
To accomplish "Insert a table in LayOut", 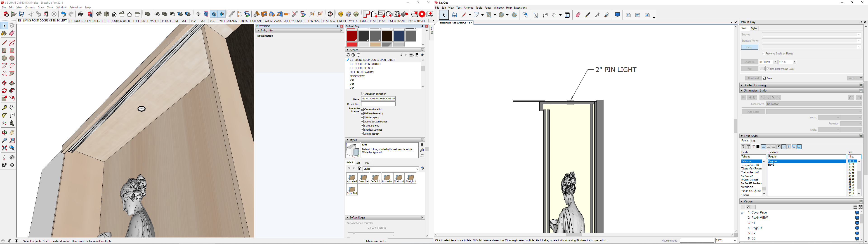I will click(x=567, y=15).
